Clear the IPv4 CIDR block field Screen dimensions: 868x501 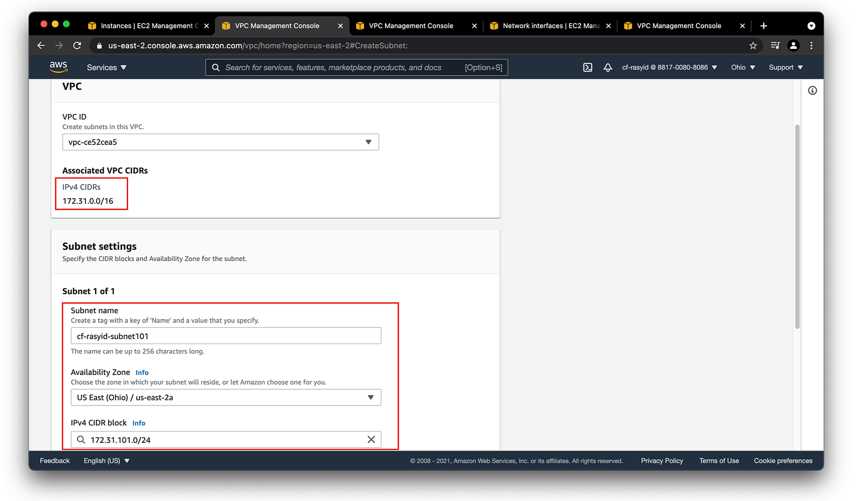pos(371,440)
